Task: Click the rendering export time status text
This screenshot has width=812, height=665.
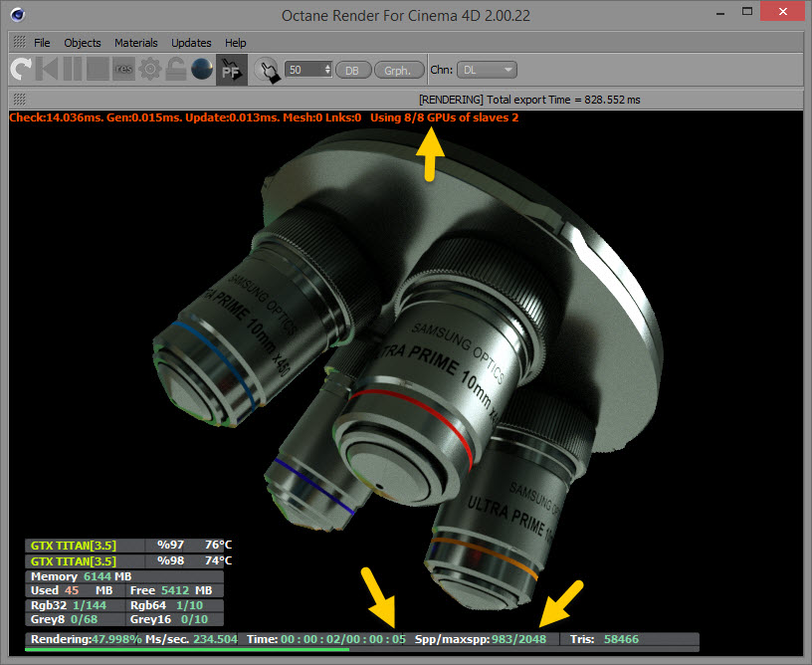Action: (x=529, y=100)
